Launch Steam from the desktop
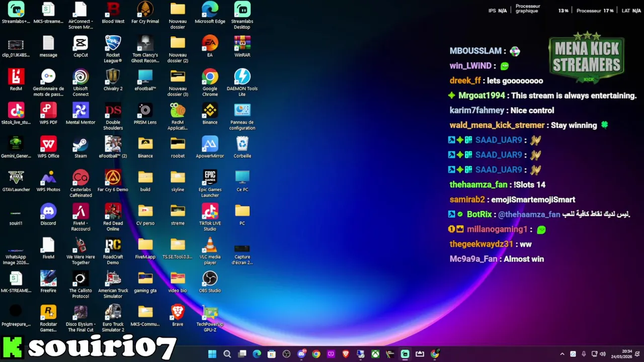Image resolution: width=644 pixels, height=362 pixels. point(80,148)
